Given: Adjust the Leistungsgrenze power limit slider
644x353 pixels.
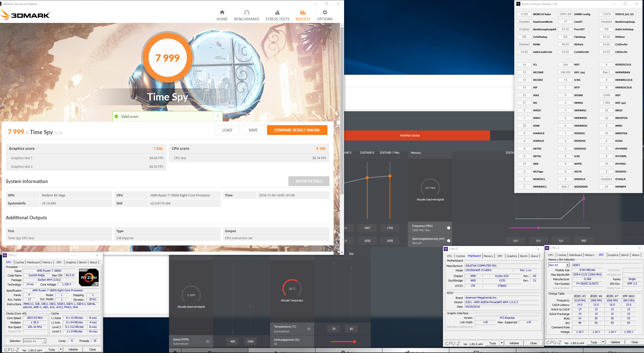Looking at the screenshot, I should tap(354, 342).
